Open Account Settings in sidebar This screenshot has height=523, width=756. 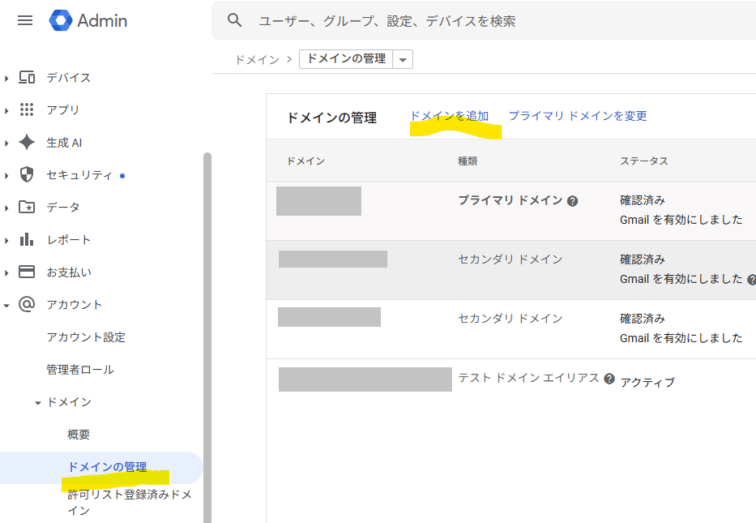coord(86,337)
